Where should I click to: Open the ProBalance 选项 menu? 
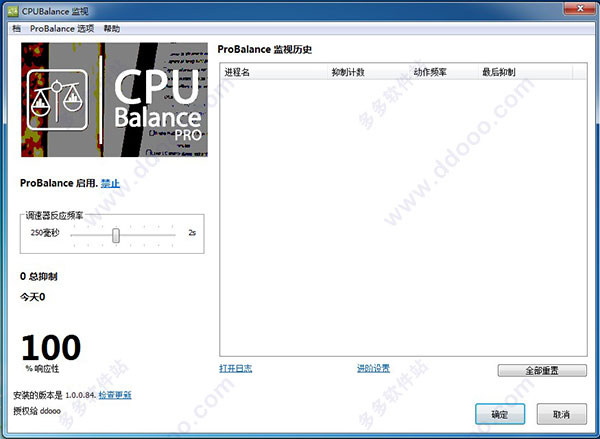[62, 29]
